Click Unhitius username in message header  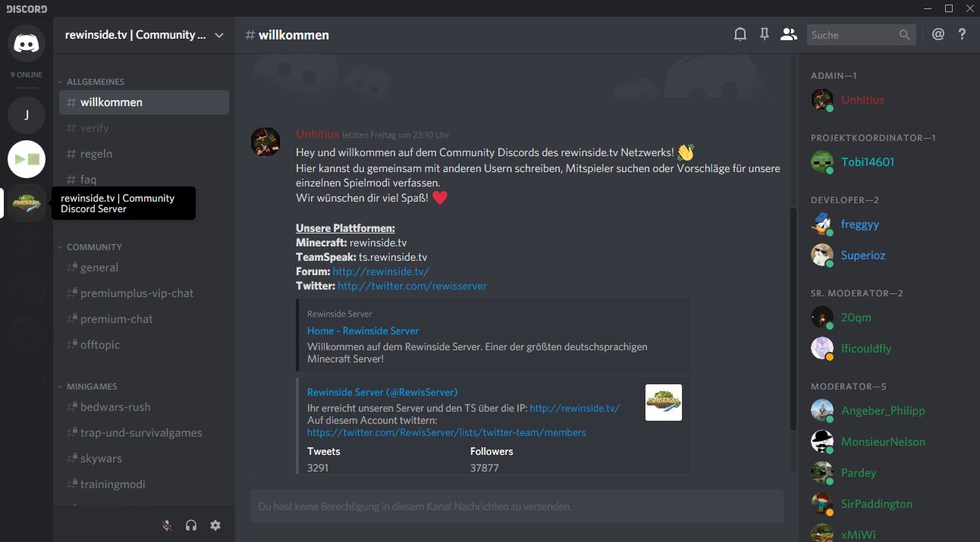click(x=317, y=134)
